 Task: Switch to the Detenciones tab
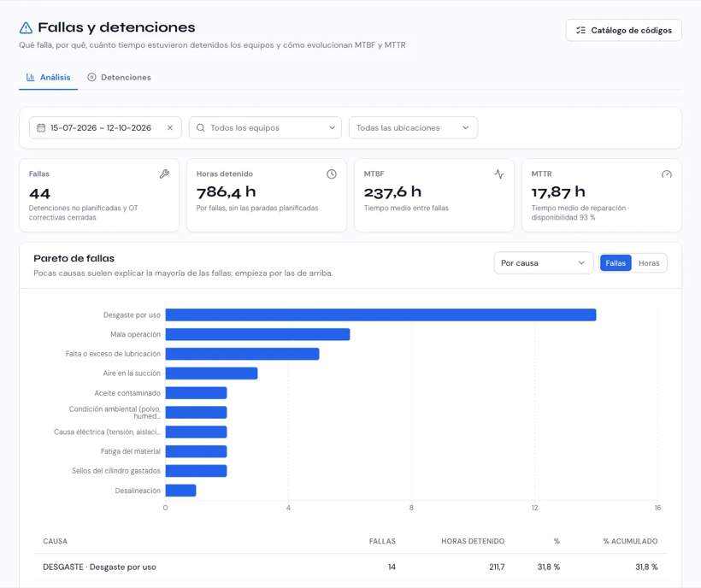click(x=120, y=77)
